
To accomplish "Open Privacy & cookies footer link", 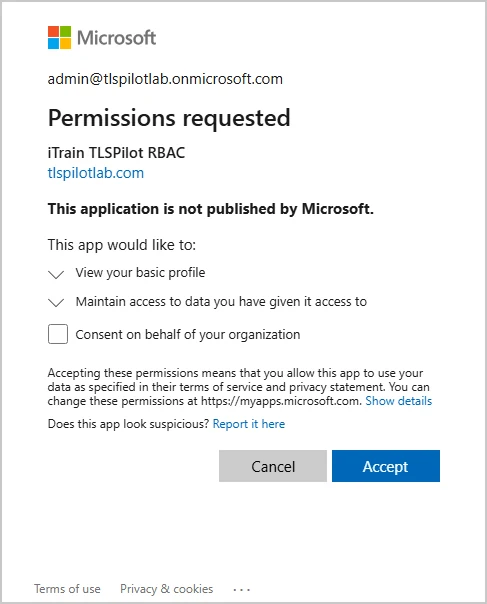I will [x=166, y=589].
